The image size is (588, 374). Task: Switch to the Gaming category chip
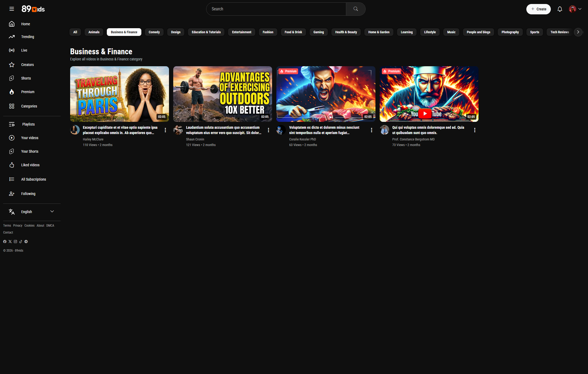(x=318, y=32)
